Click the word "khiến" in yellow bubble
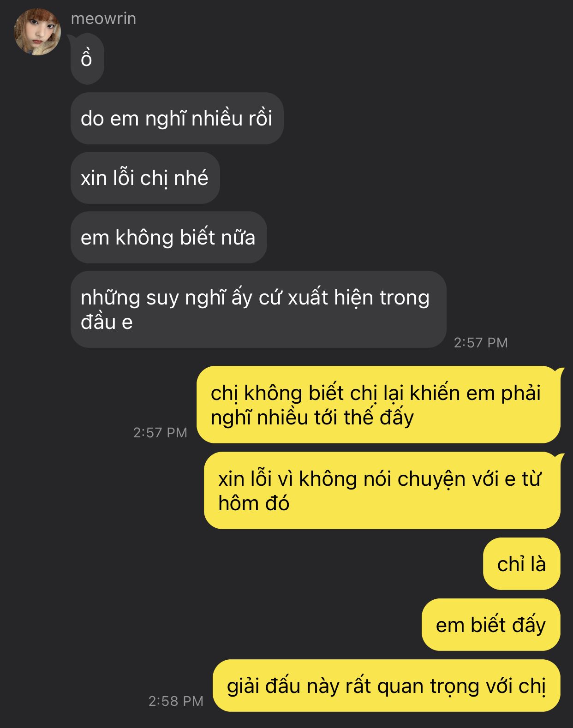573x728 pixels. tap(435, 393)
